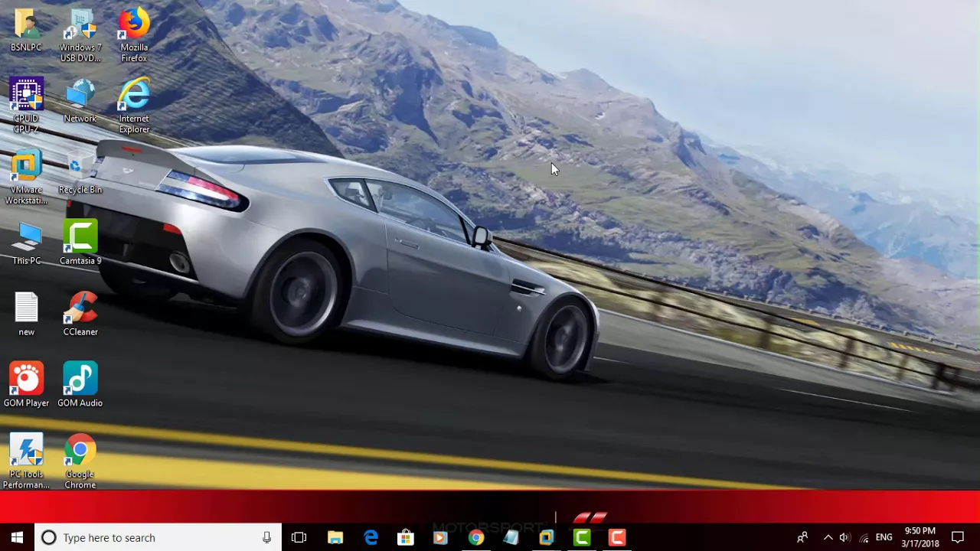Switch to VMware Workstation in taskbar

coord(547,537)
